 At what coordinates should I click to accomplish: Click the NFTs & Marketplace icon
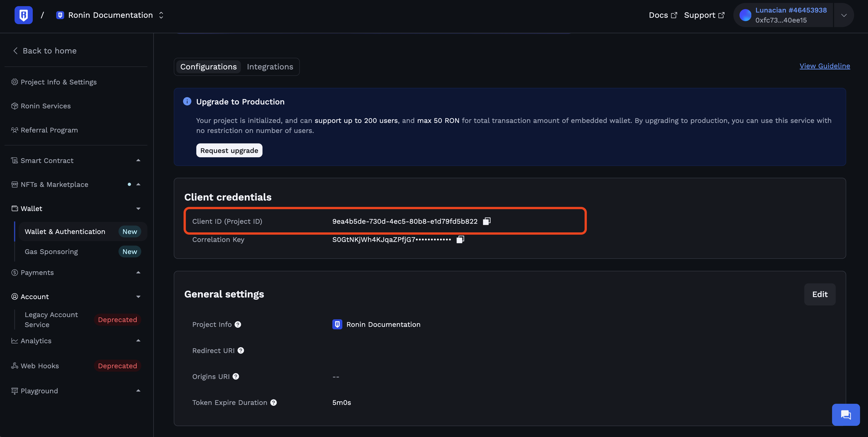(x=15, y=184)
